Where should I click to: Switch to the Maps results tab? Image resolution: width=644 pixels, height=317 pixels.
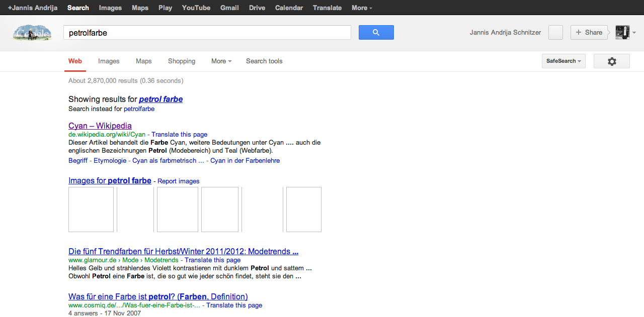[x=143, y=61]
